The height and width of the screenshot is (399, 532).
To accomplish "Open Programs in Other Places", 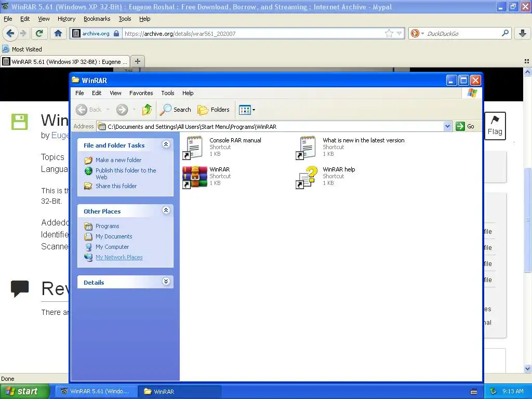I will [107, 226].
